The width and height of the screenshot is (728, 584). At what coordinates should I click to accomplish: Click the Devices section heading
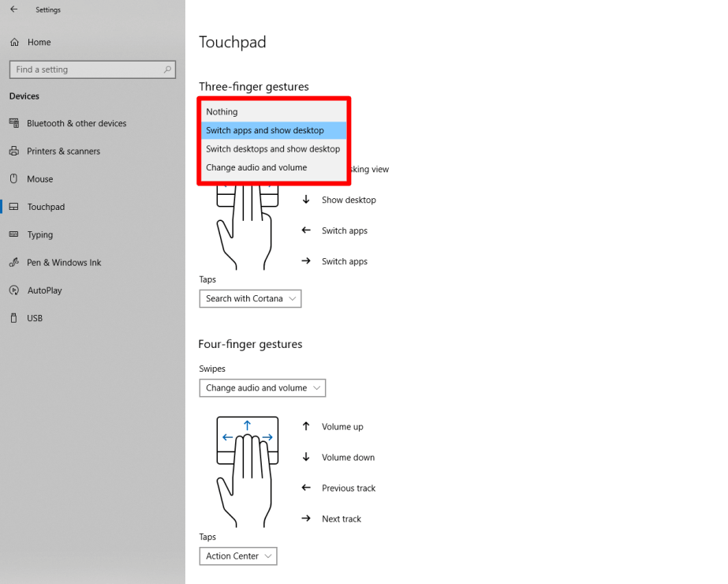click(24, 96)
